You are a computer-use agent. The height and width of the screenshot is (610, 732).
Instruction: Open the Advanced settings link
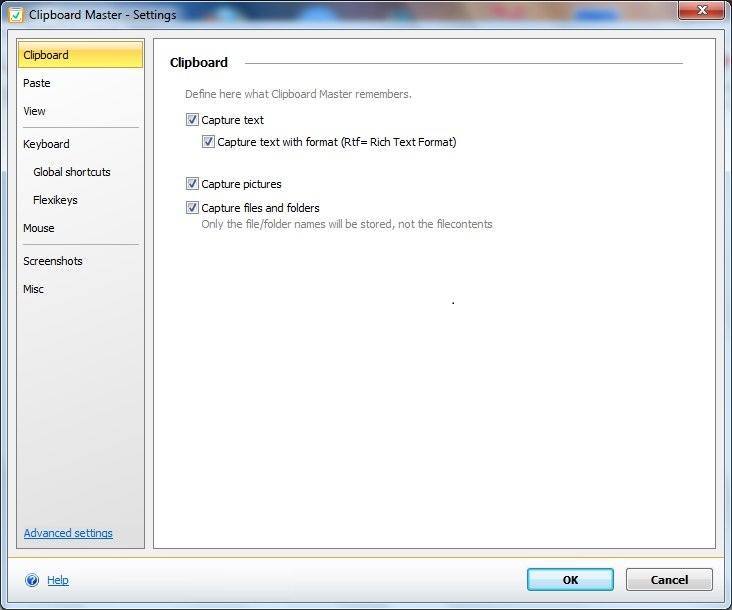point(68,533)
